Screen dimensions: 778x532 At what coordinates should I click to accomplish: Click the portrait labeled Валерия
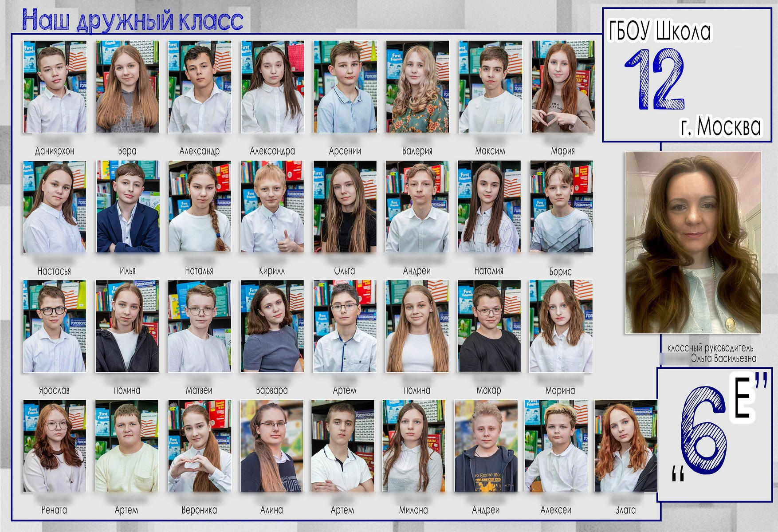click(417, 87)
